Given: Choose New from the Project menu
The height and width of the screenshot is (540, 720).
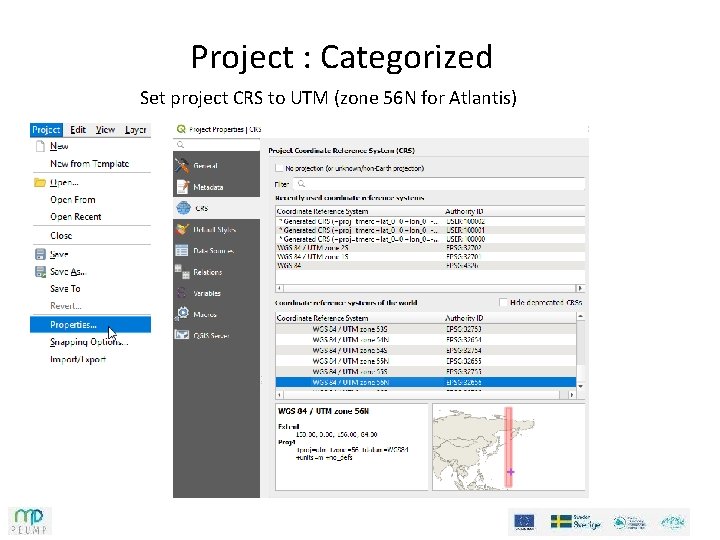Looking at the screenshot, I should [59, 146].
